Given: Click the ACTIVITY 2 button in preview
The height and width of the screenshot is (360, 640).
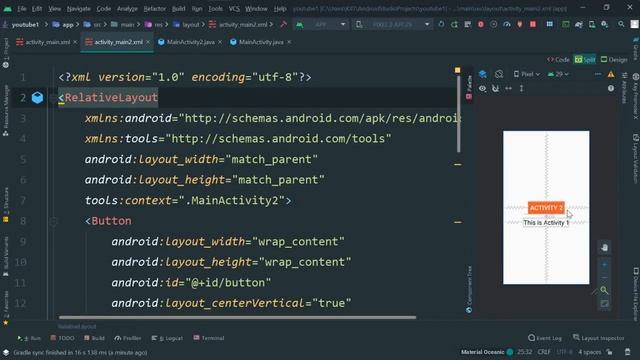Looking at the screenshot, I should coord(546,208).
